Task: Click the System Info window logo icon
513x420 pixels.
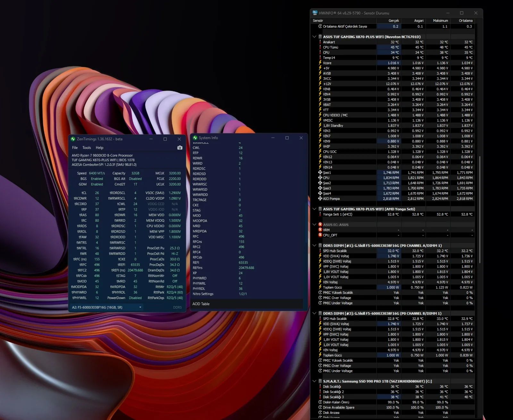Action: [195, 138]
